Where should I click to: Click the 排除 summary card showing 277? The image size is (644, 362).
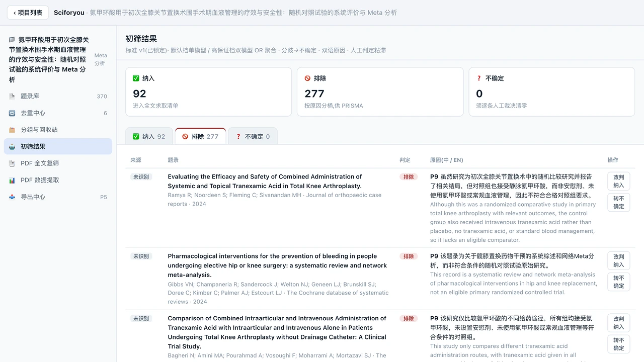tap(380, 92)
